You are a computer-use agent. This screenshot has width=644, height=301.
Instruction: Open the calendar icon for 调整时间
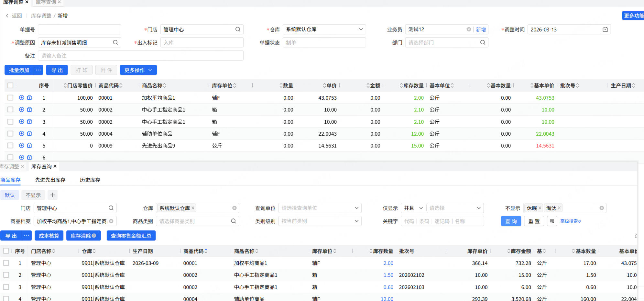click(x=605, y=29)
